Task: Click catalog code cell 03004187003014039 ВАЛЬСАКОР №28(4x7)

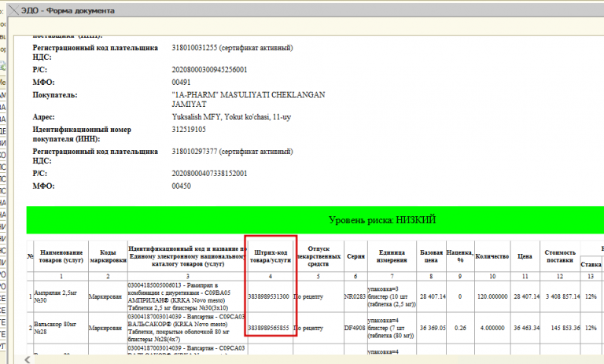Action: 187,328
